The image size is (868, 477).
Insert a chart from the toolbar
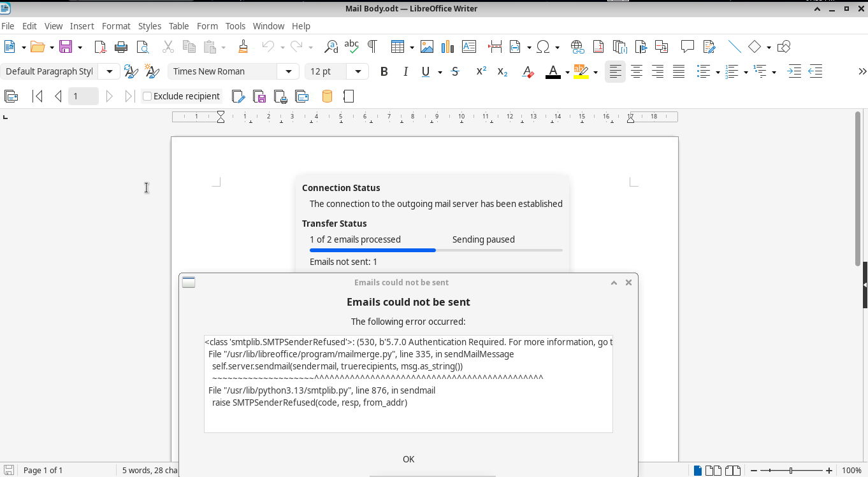click(x=447, y=46)
